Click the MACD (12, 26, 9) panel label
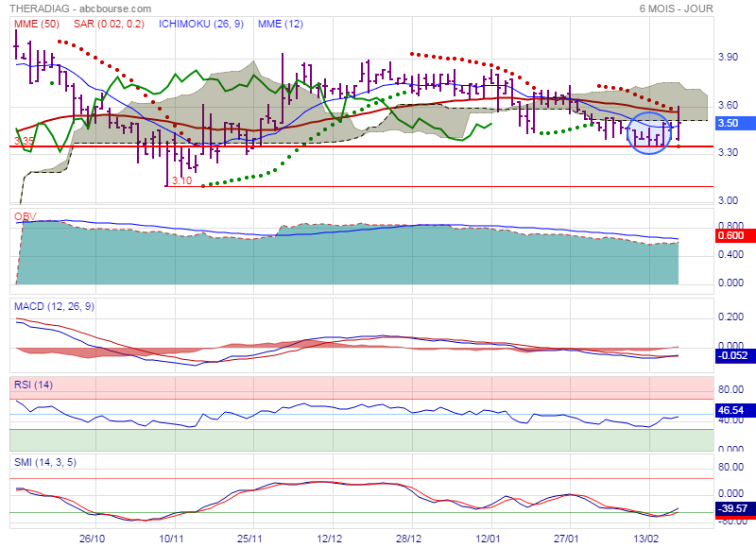The width and height of the screenshot is (756, 548). pyautogui.click(x=55, y=306)
